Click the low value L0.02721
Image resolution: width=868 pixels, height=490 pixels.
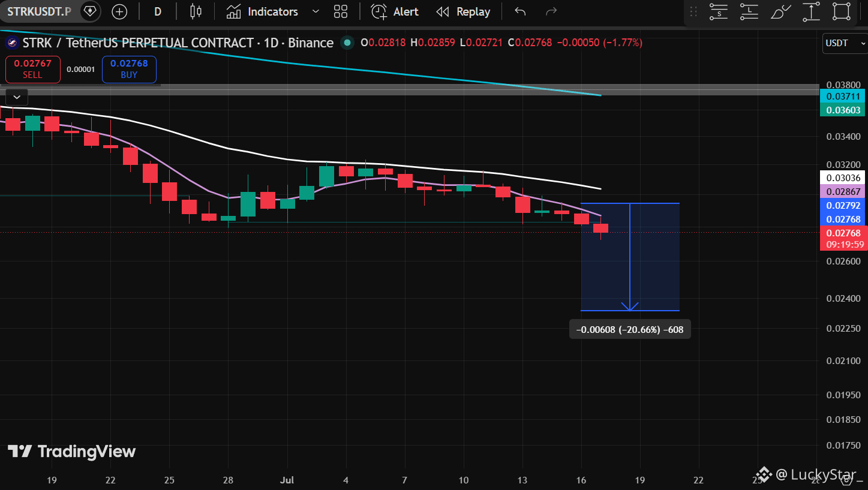(482, 43)
